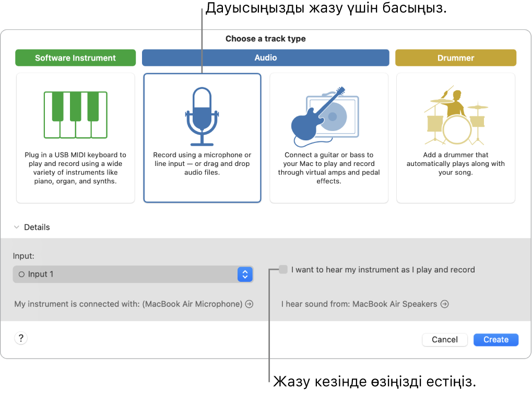Switch to the Software Instrument tab

tap(75, 57)
